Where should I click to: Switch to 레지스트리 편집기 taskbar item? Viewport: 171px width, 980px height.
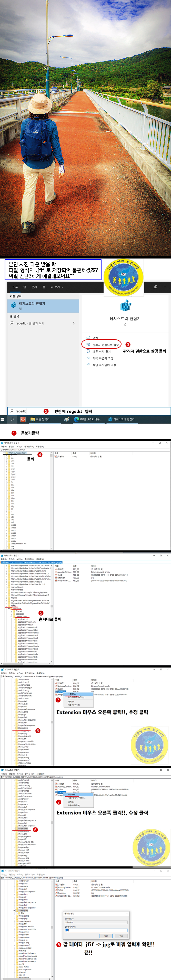pos(122,419)
